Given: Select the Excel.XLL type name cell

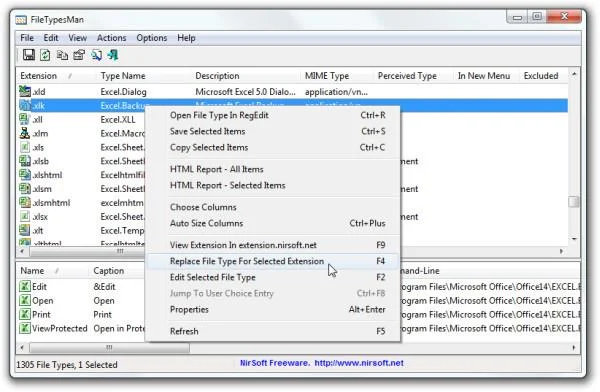Looking at the screenshot, I should [118, 119].
